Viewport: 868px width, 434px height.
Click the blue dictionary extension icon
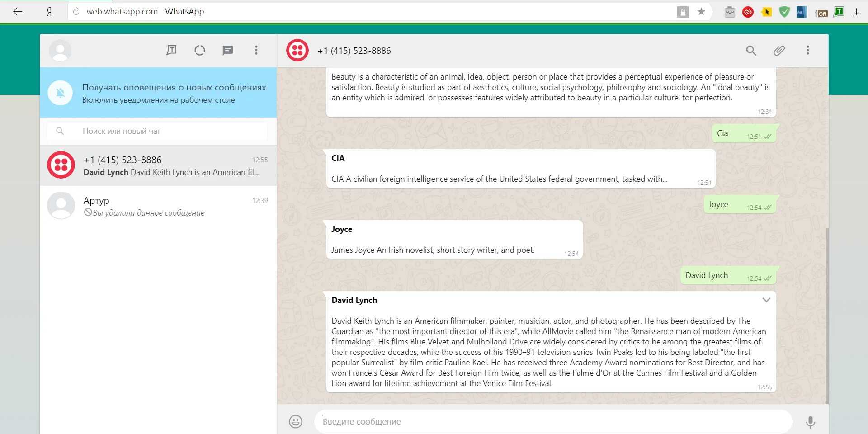coord(802,12)
